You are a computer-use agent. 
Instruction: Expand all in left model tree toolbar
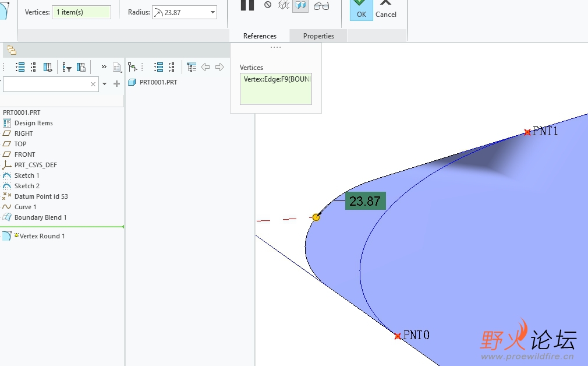[20, 67]
